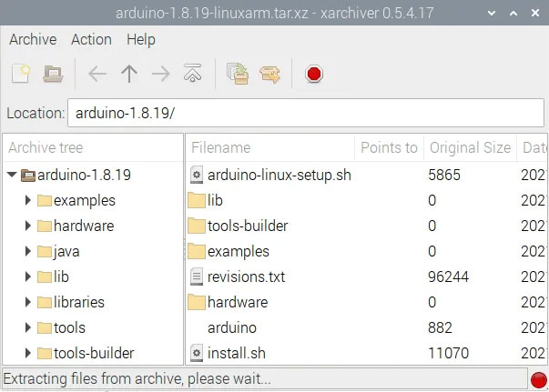This screenshot has height=392, width=549.
Task: Select the install.sh filename
Action: coord(237,353)
